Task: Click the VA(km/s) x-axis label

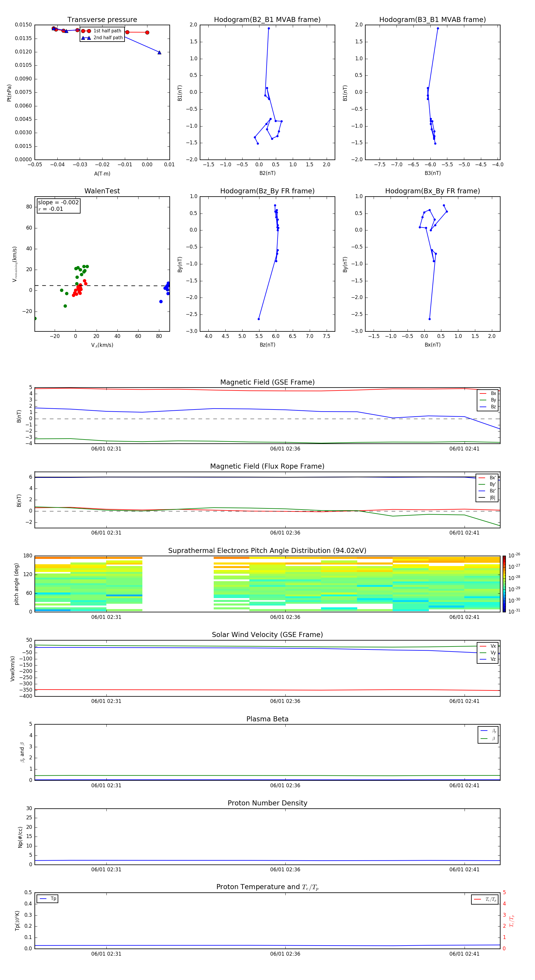Action: pyautogui.click(x=102, y=345)
